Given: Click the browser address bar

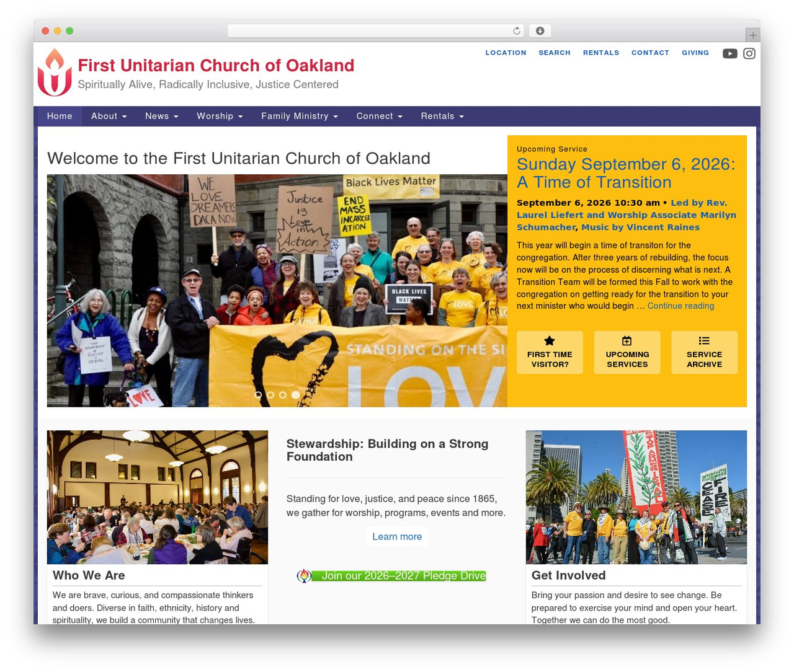Looking at the screenshot, I should click(x=376, y=31).
